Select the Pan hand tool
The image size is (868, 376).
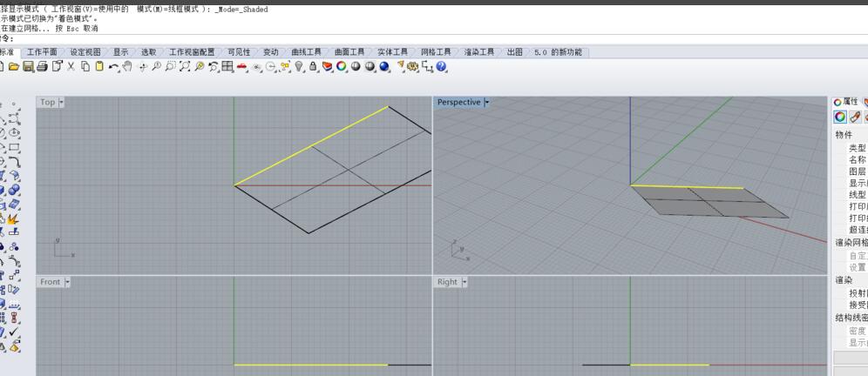click(127, 67)
